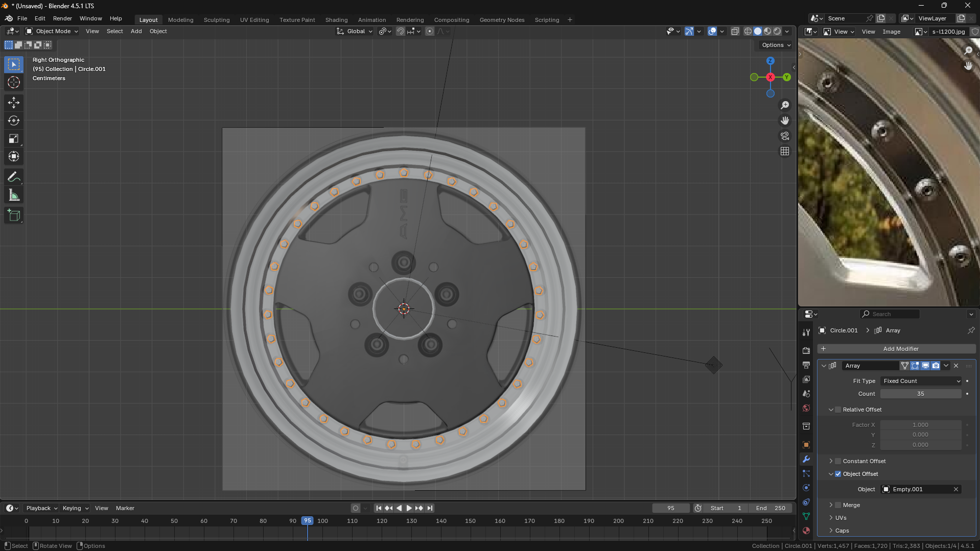
Task: Collapse the Array modifier panel
Action: 824,366
